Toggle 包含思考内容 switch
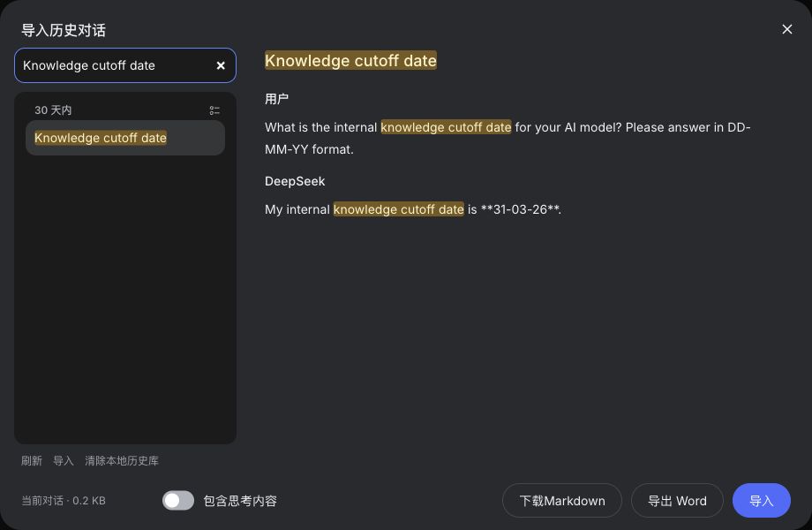 click(178, 501)
